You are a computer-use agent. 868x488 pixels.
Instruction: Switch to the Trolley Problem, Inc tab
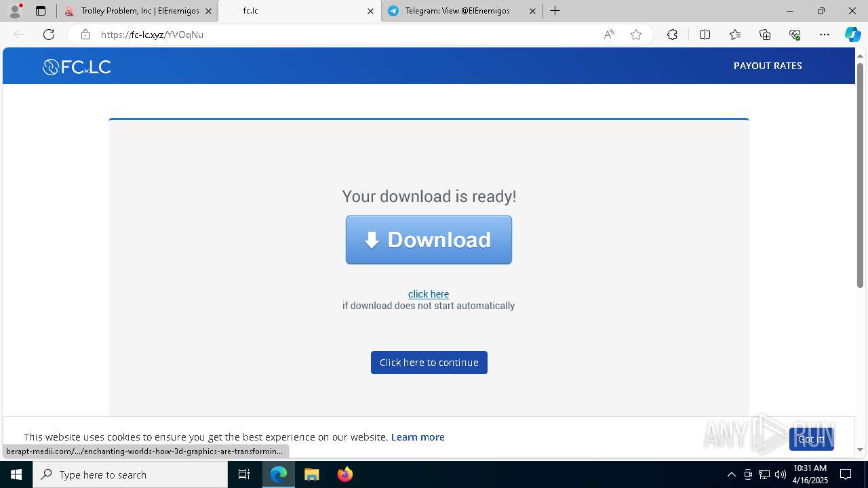pyautogui.click(x=139, y=11)
